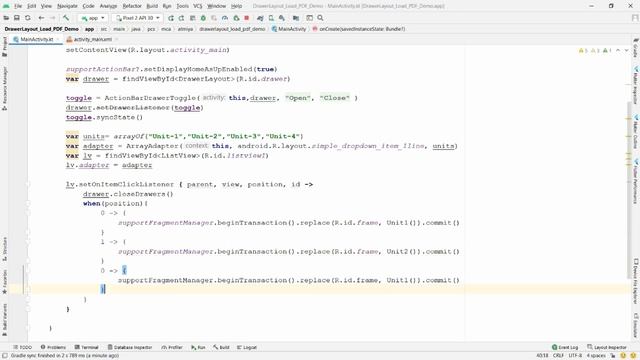The width and height of the screenshot is (640, 360).
Task: Open the Structure sidebar tab
Action: [x=4, y=249]
